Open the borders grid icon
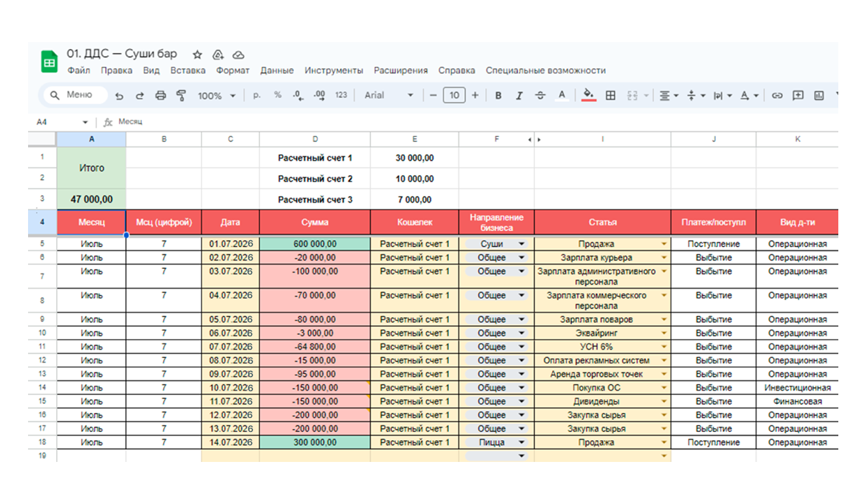Viewport: 867px width, 504px height. [x=610, y=96]
